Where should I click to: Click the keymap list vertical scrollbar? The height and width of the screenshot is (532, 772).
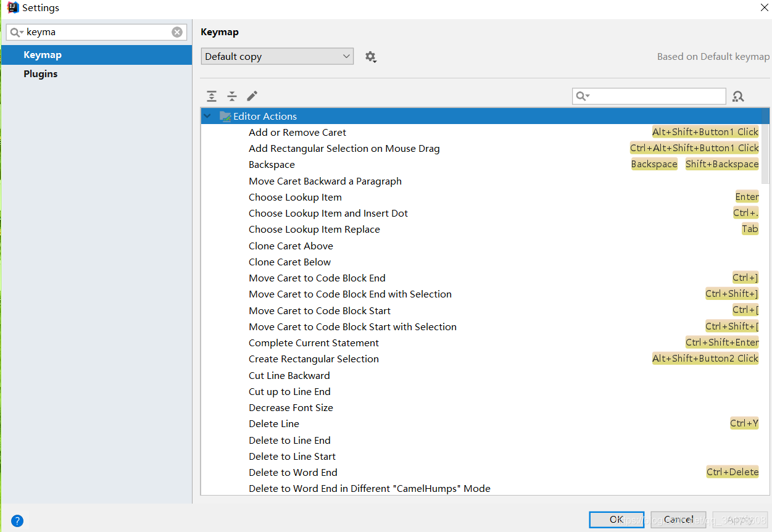point(765,148)
